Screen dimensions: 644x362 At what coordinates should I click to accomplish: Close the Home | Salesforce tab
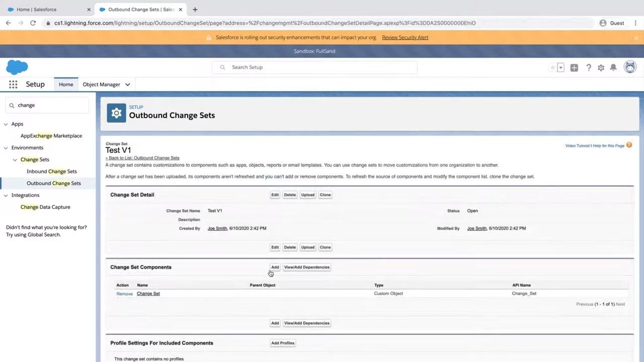point(89,10)
